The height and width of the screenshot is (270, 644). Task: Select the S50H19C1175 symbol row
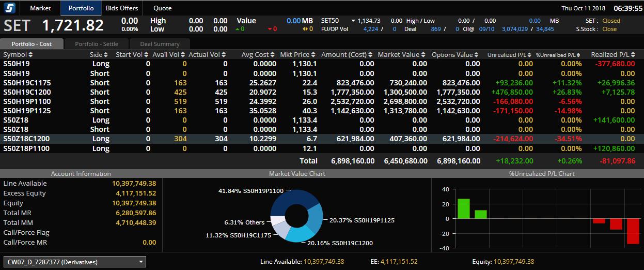tap(322, 83)
